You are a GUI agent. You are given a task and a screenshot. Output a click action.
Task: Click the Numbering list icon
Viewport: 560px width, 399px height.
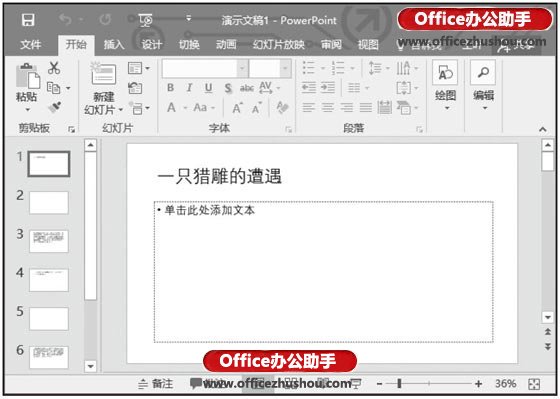click(338, 68)
